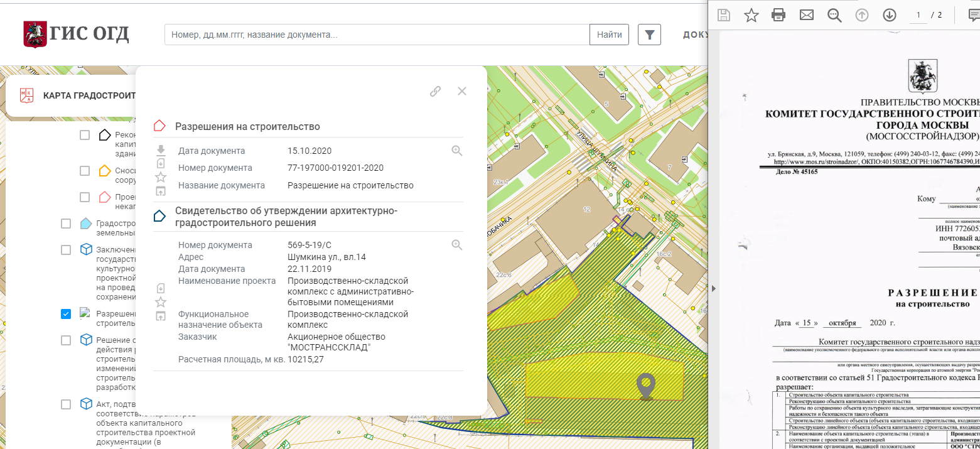The image size is (980, 449).
Task: Click date value 22.11.2019
Action: coord(310,269)
